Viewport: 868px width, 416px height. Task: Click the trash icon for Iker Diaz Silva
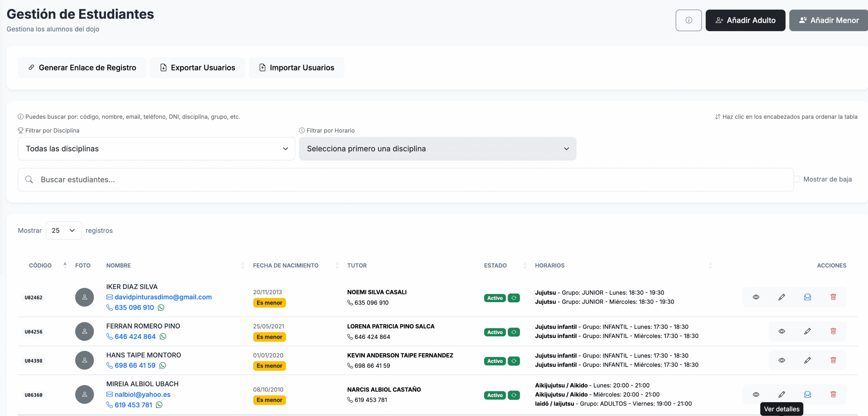pyautogui.click(x=833, y=297)
